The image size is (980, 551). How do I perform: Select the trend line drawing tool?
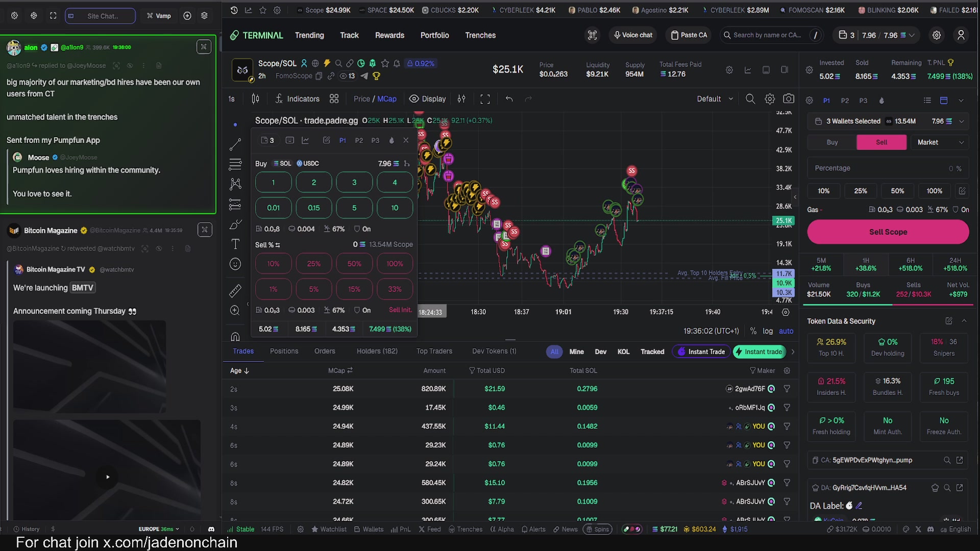[235, 144]
